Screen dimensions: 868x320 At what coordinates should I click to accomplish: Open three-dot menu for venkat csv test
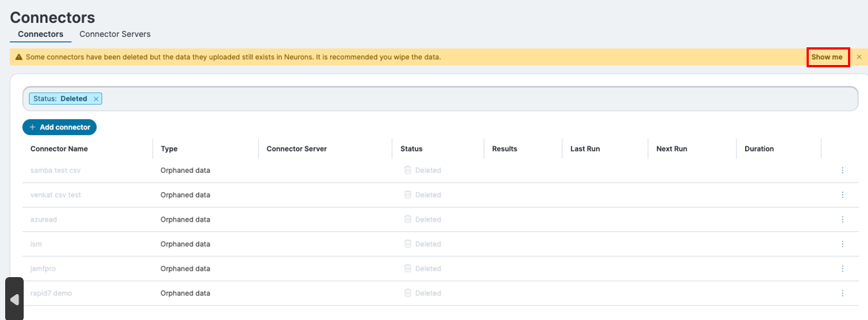tap(842, 195)
